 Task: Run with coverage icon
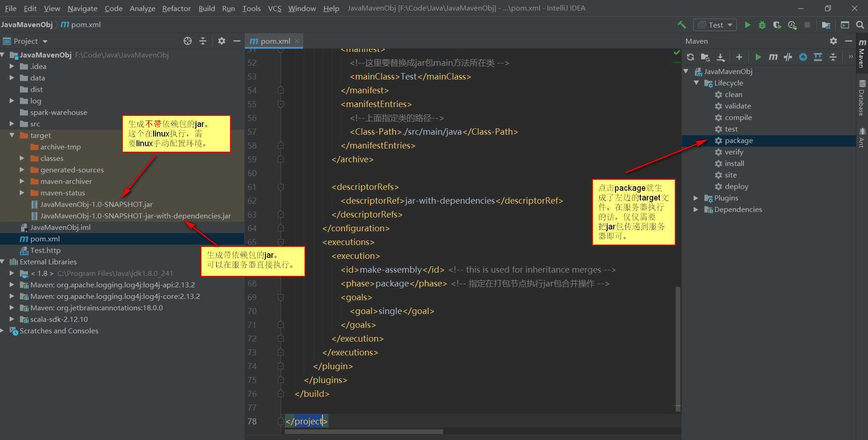pos(777,25)
